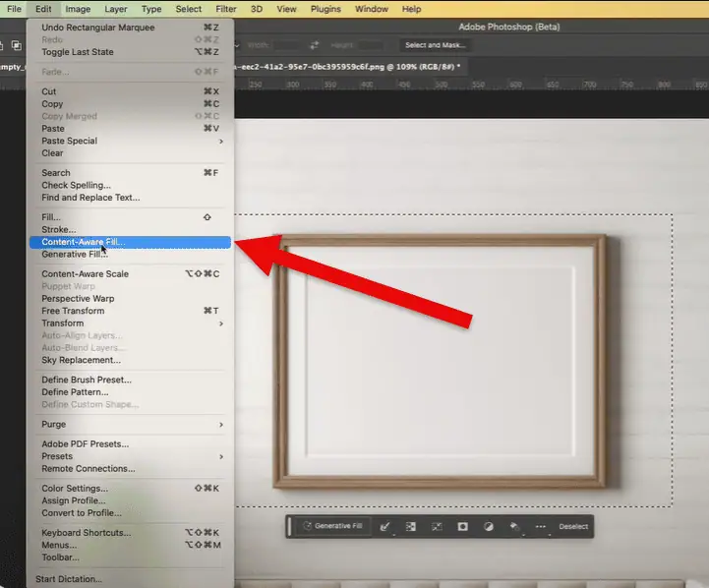Screen dimensions: 709x588
Task: Choose Sky Replacement from the menu
Action: tap(81, 360)
